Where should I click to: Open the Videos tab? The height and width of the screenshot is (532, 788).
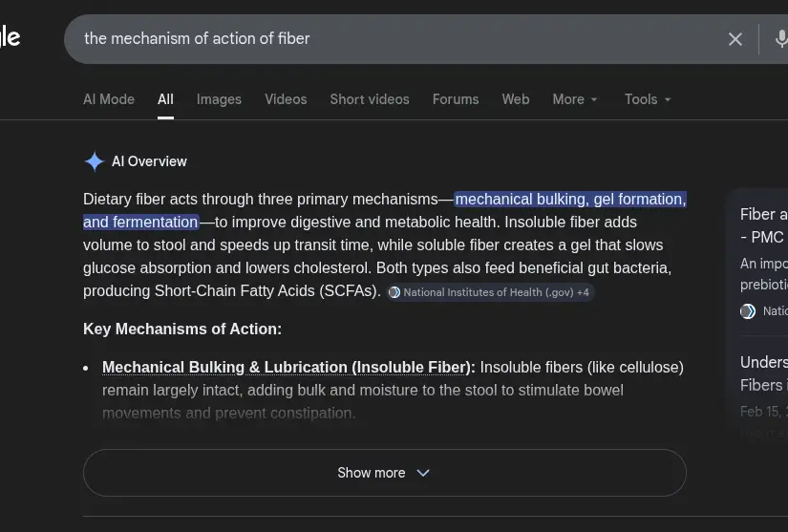pyautogui.click(x=286, y=99)
